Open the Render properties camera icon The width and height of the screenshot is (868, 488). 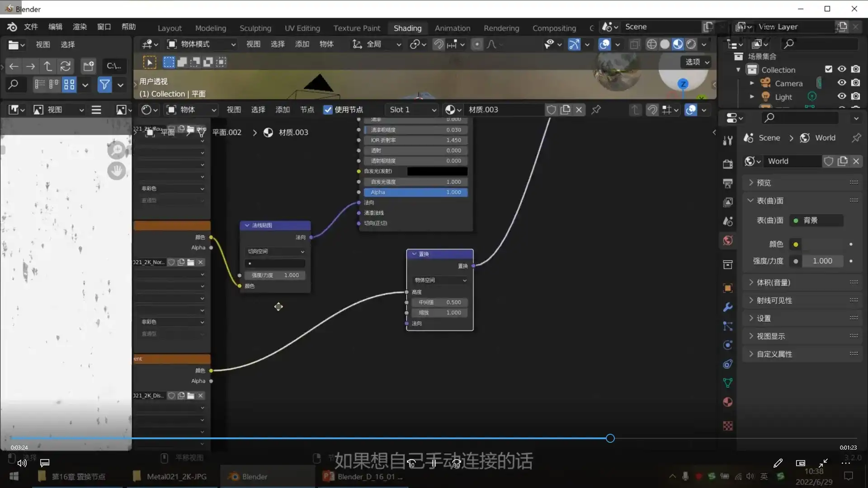pyautogui.click(x=727, y=164)
